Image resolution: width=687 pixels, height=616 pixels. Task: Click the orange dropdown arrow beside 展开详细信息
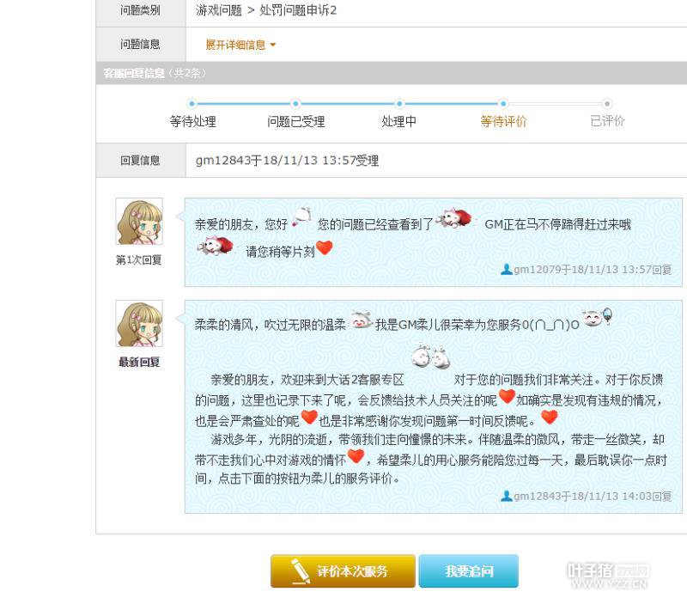[273, 45]
